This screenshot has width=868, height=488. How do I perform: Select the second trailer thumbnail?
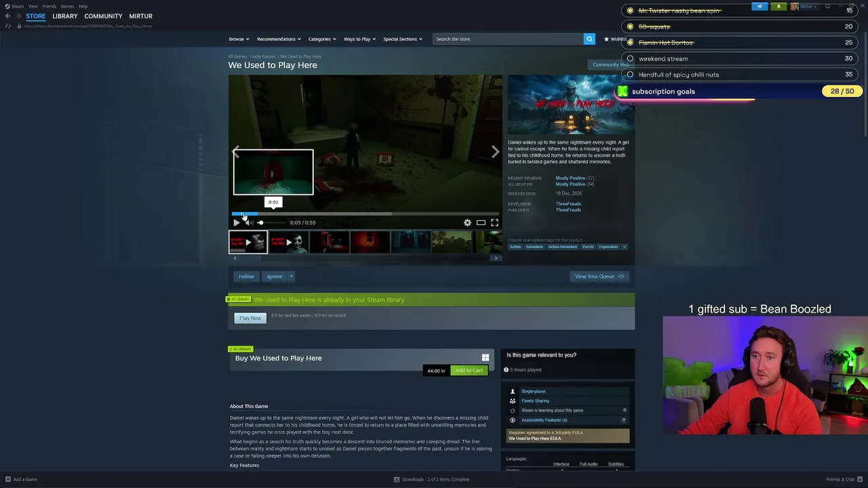289,242
